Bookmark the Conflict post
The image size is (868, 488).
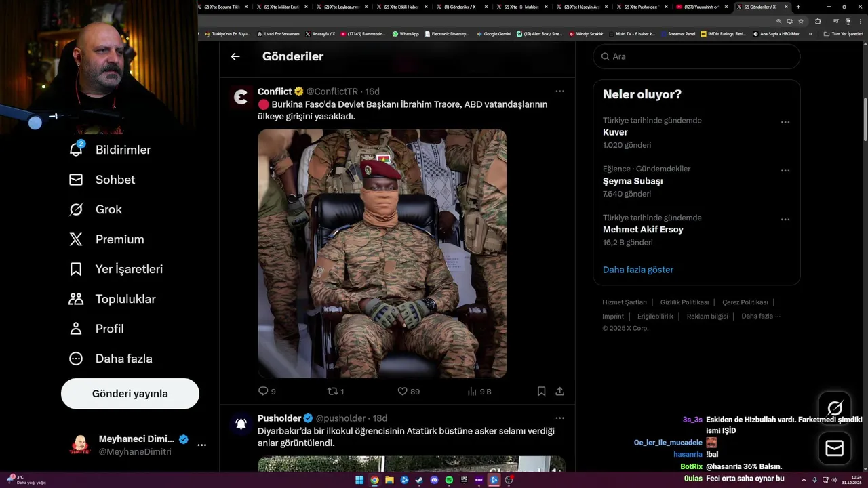(x=541, y=391)
